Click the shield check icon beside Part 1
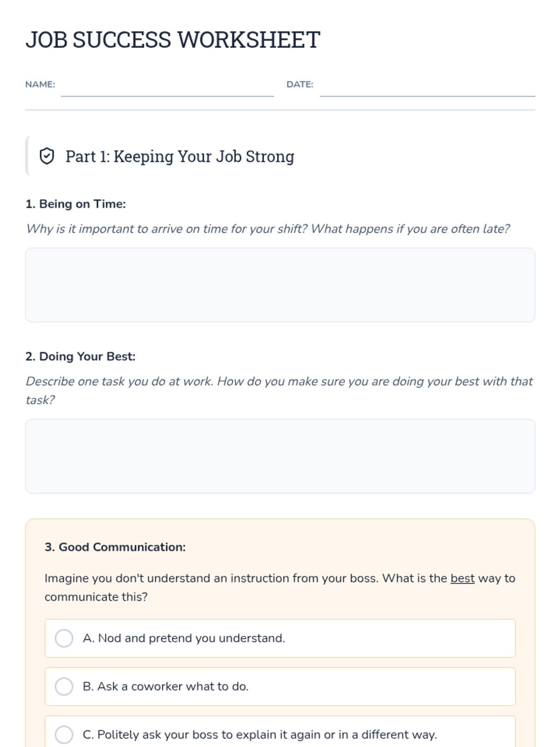The image size is (560, 747). tap(47, 156)
